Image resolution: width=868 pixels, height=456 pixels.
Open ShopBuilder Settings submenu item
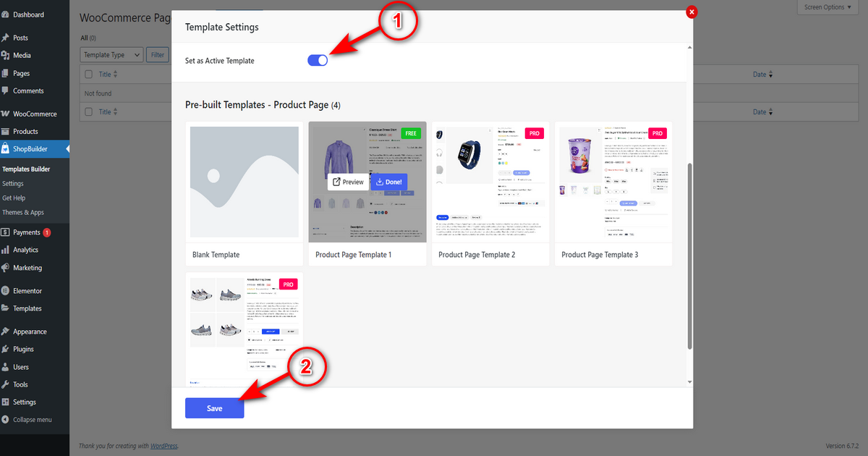tap(13, 184)
